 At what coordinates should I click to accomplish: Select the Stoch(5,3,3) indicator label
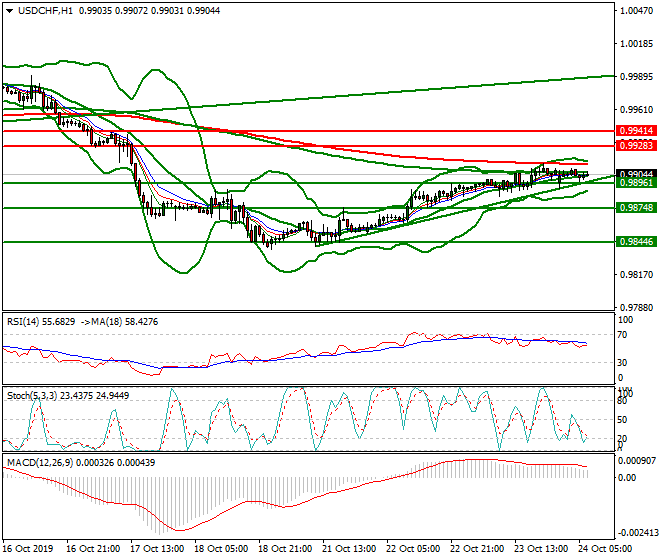tap(68, 396)
